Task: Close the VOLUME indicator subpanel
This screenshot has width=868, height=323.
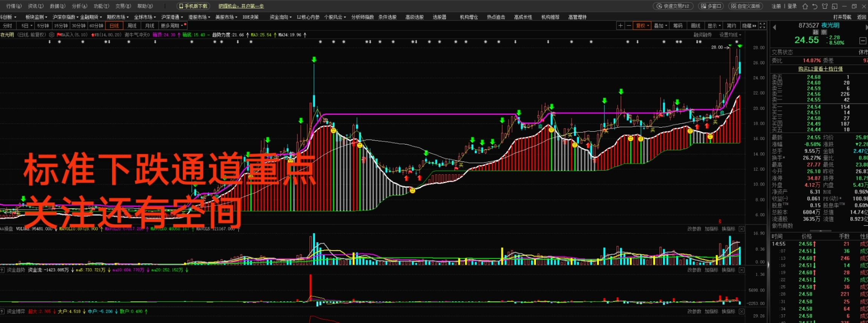Action: 741,229
